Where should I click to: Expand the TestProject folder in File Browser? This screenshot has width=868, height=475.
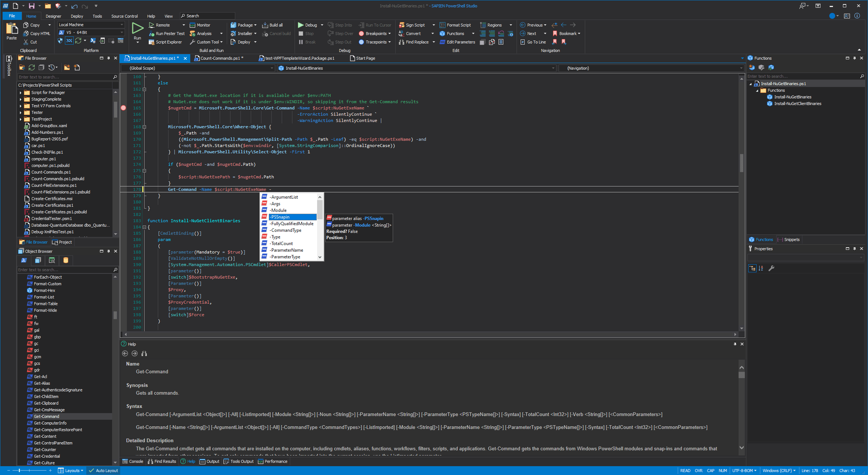(x=21, y=119)
